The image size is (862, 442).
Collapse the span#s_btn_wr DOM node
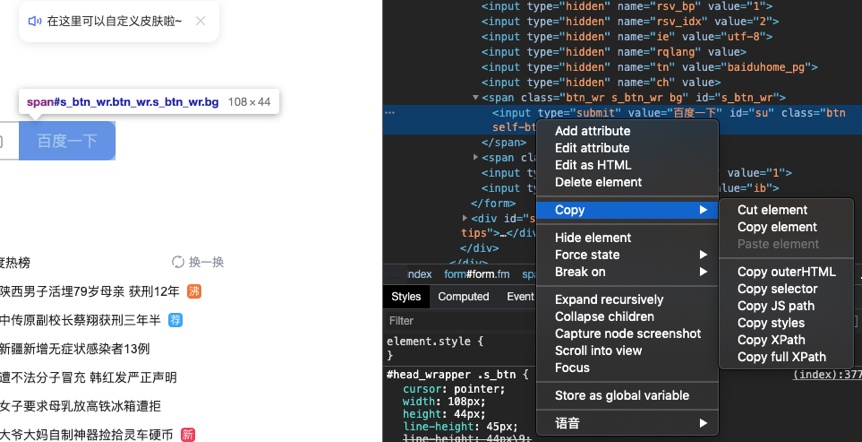[476, 97]
